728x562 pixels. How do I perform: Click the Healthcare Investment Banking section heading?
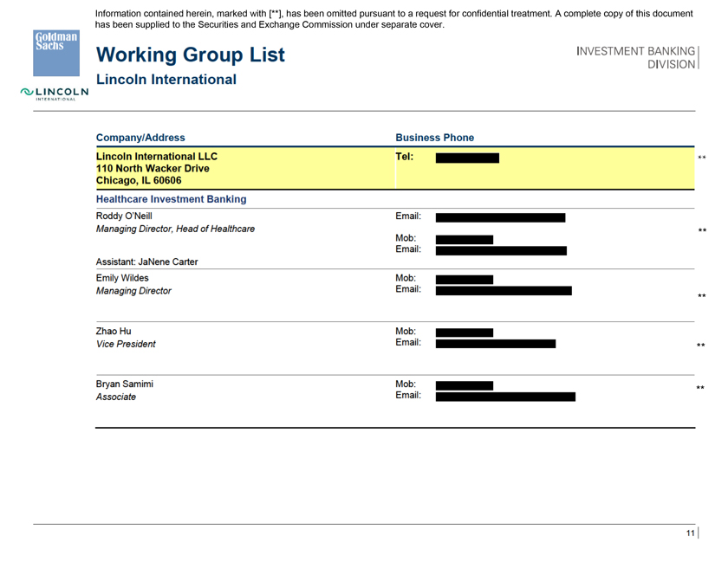(x=171, y=199)
